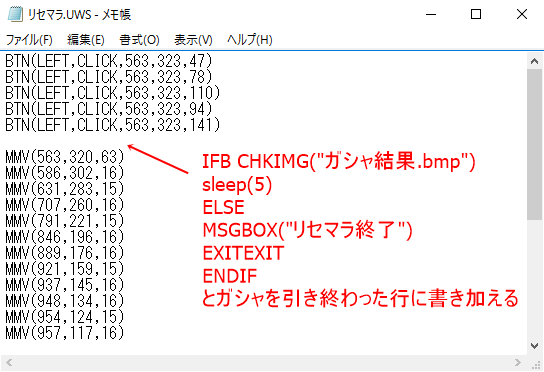Click the Notepad icon in title bar

(15, 15)
